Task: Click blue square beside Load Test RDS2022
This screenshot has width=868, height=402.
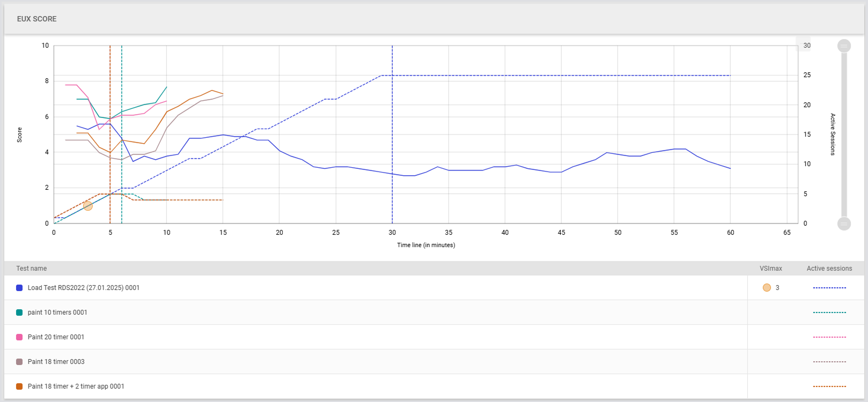Action: [x=19, y=288]
